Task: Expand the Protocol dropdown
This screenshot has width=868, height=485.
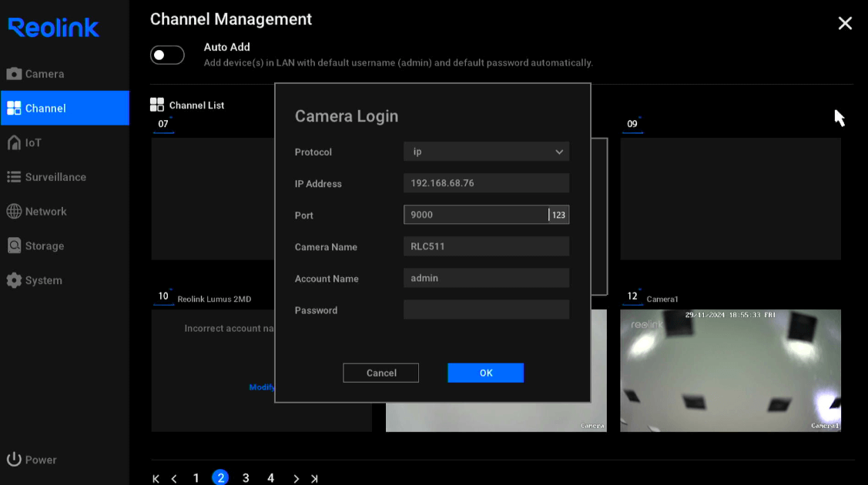Action: coord(486,152)
